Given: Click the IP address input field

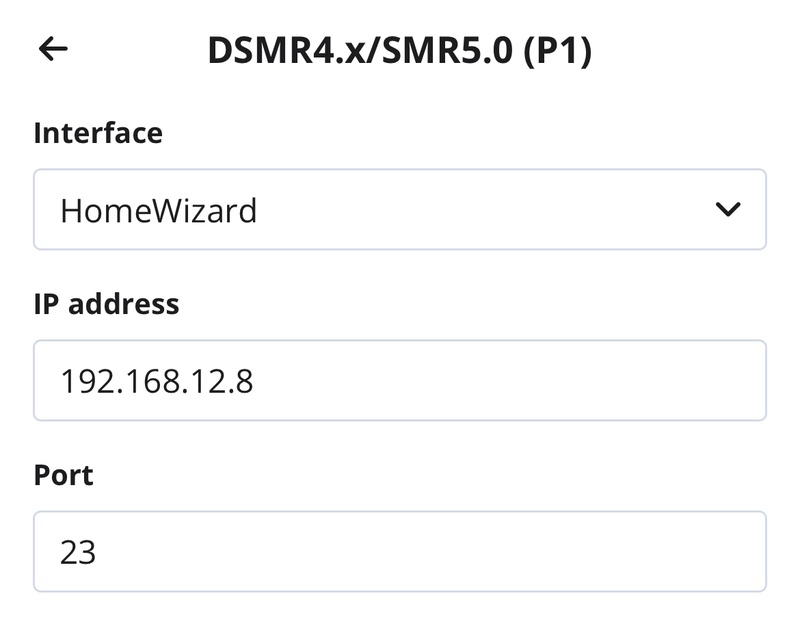Looking at the screenshot, I should 400,380.
